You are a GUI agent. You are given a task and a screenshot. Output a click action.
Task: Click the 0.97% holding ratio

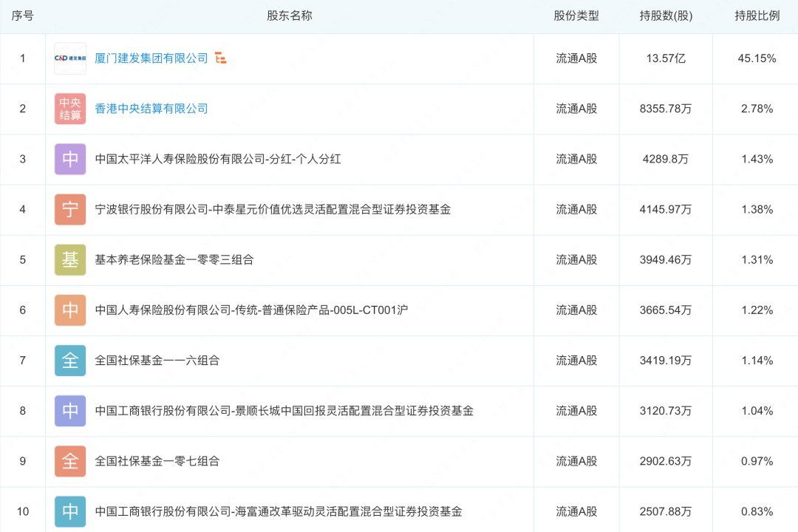(757, 462)
